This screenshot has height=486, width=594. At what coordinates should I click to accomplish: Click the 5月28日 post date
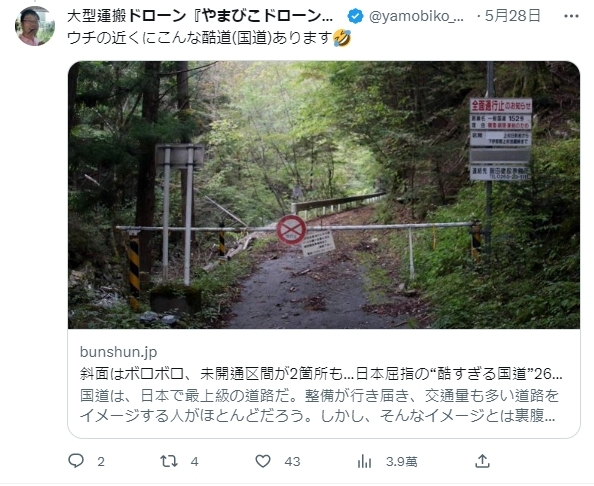click(x=513, y=16)
